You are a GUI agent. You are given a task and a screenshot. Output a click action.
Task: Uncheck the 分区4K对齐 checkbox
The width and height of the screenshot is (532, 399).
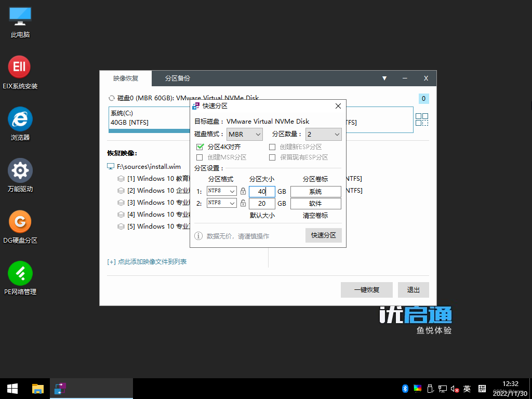click(200, 147)
